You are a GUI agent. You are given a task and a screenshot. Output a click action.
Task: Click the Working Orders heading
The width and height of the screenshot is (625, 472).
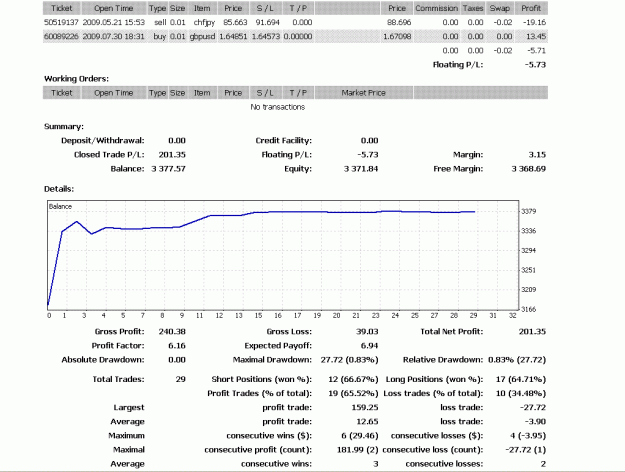76,79
